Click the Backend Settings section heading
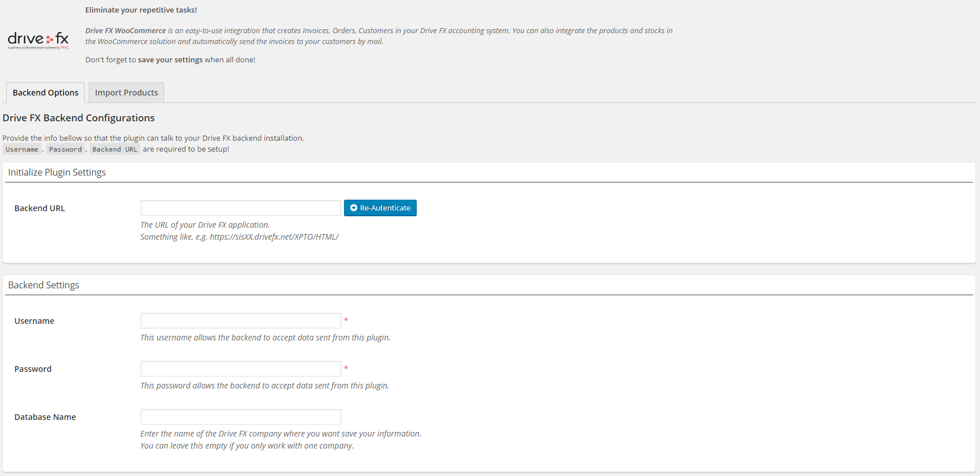The width and height of the screenshot is (980, 476). pos(44,285)
